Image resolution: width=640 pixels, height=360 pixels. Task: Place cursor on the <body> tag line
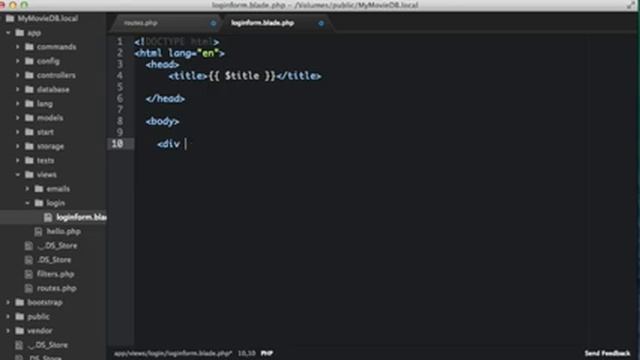[x=162, y=121]
